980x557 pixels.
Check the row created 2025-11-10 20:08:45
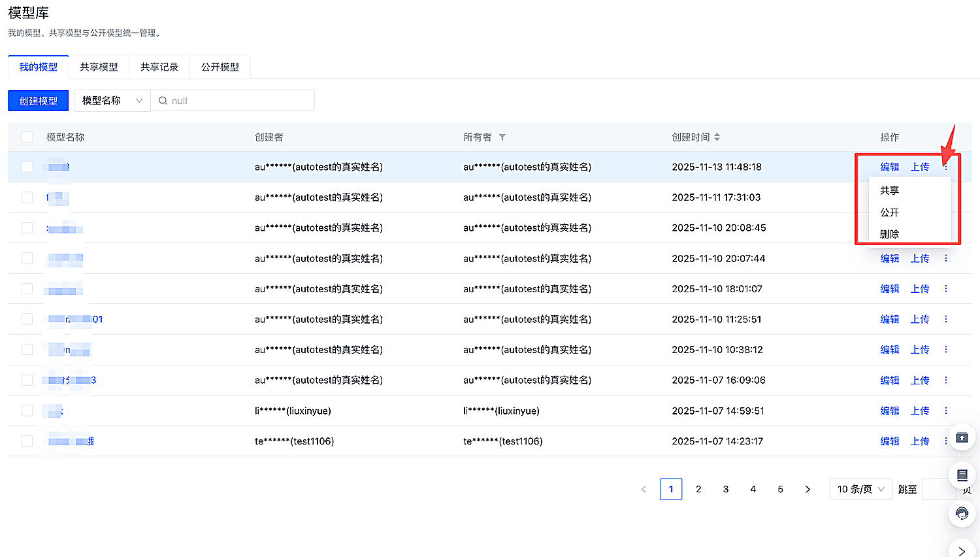point(27,228)
